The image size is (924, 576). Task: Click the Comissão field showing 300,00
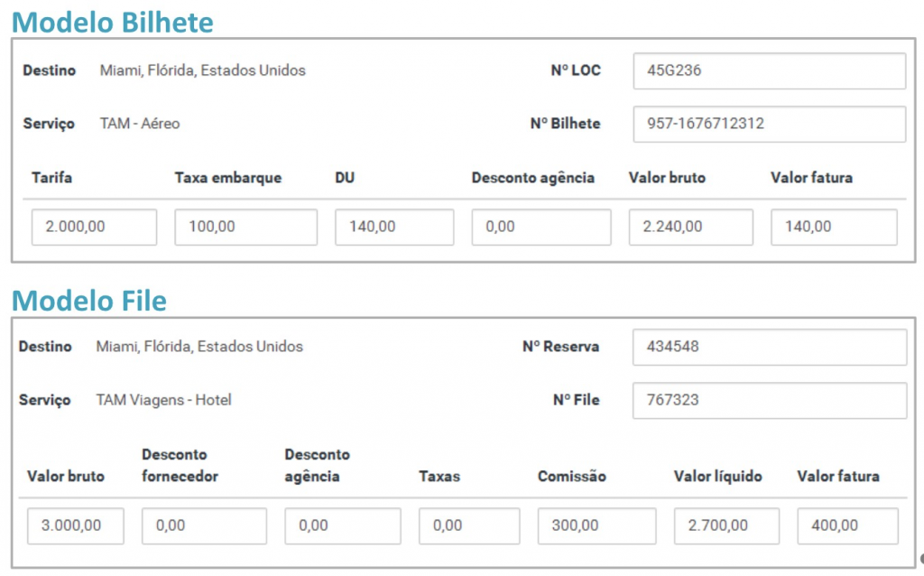[x=596, y=525]
